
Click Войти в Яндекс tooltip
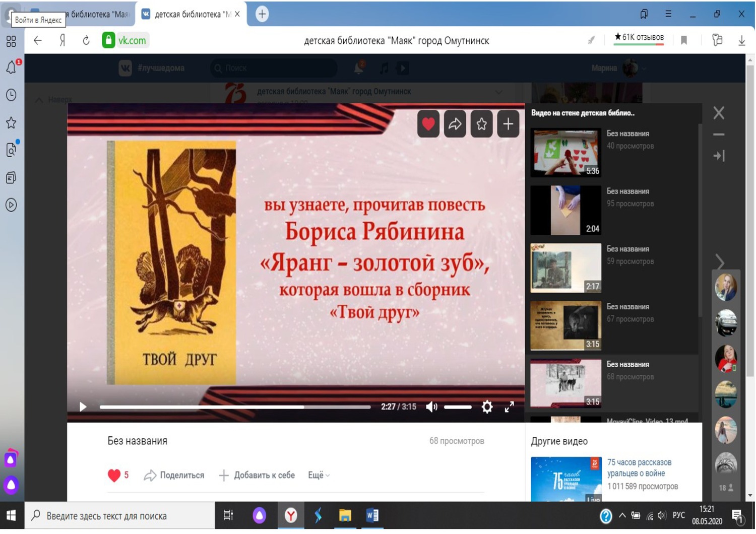(x=38, y=20)
